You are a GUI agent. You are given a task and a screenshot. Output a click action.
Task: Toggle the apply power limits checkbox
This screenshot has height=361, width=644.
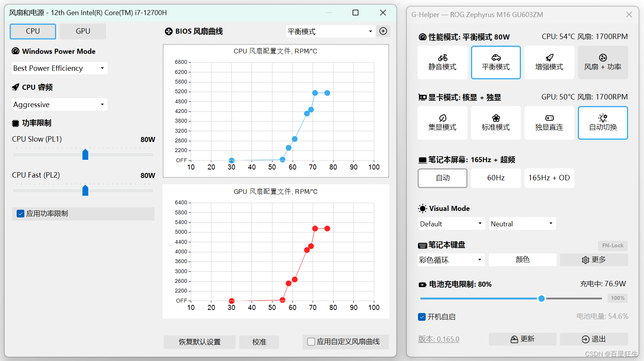[x=21, y=214]
